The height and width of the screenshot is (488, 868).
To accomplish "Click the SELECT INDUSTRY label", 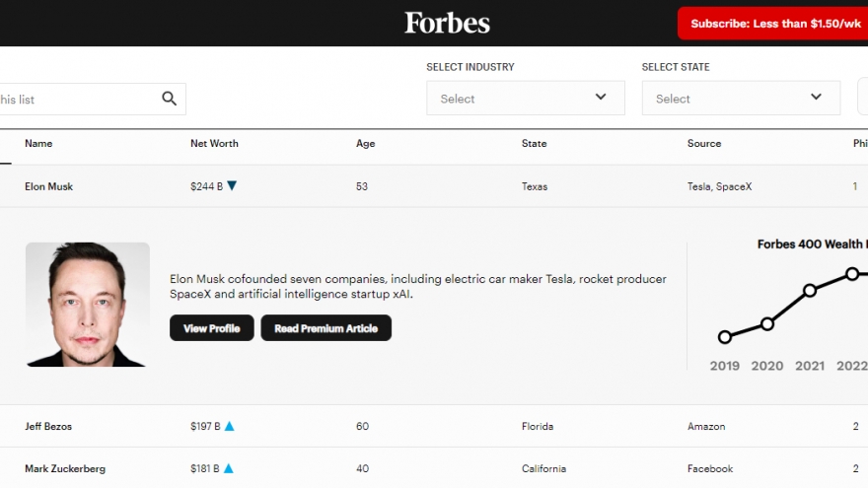I will click(x=470, y=67).
